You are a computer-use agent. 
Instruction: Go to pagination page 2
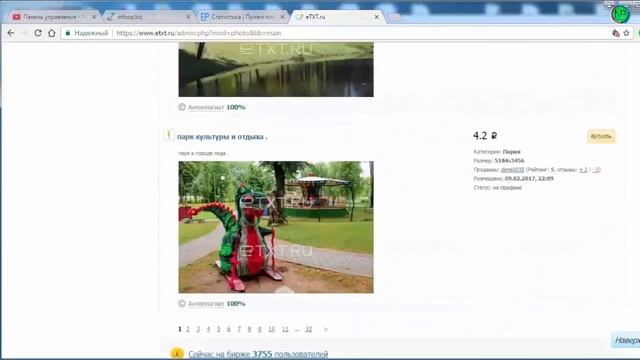pyautogui.click(x=188, y=329)
